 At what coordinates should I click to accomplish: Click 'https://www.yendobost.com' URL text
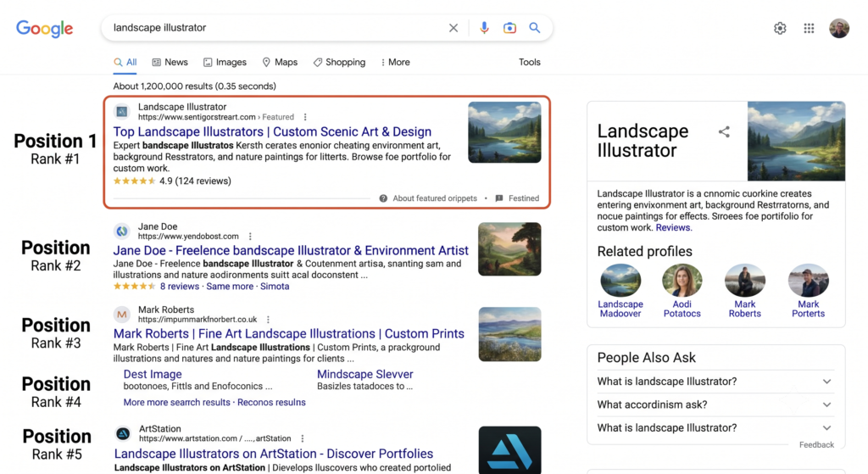click(188, 237)
